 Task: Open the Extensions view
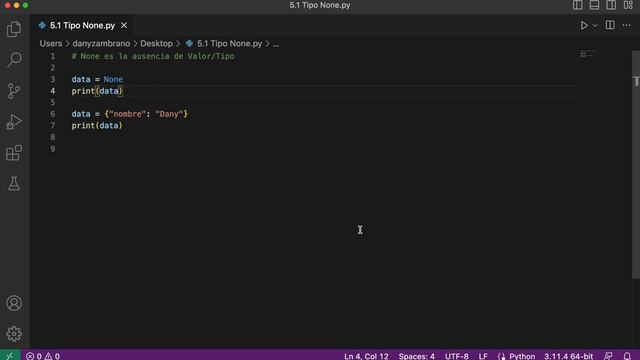pos(14,153)
